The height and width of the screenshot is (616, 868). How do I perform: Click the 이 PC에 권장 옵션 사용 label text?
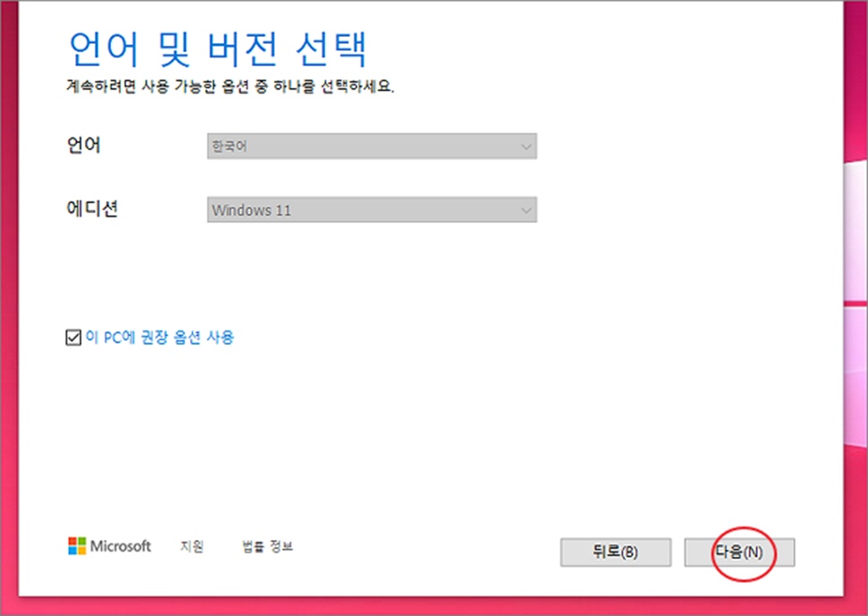click(x=160, y=337)
